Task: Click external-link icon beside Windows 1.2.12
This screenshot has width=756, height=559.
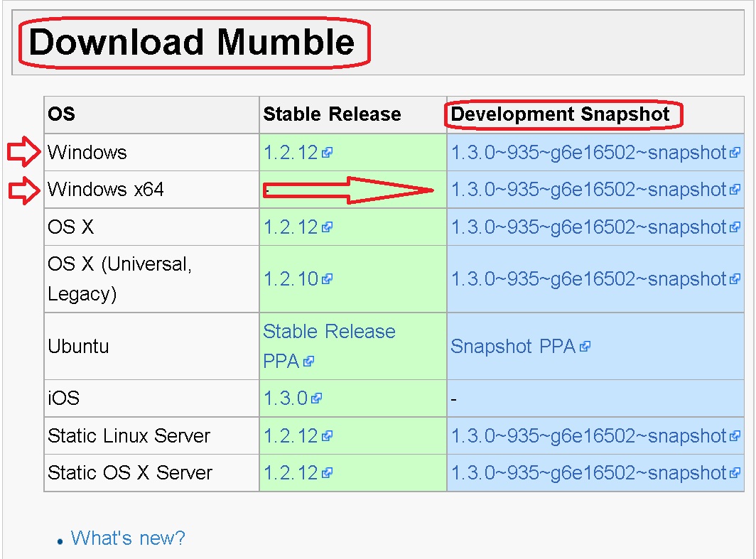Action: [x=327, y=153]
